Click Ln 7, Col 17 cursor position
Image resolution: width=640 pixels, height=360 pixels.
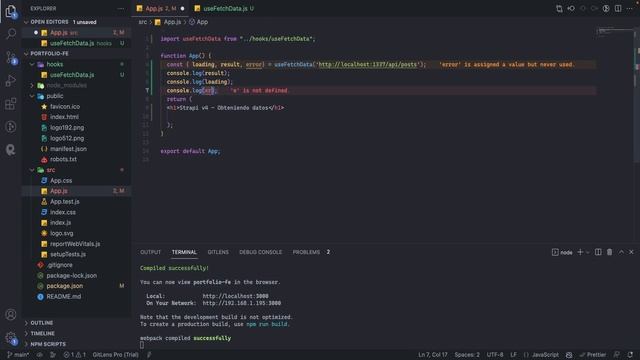433,355
